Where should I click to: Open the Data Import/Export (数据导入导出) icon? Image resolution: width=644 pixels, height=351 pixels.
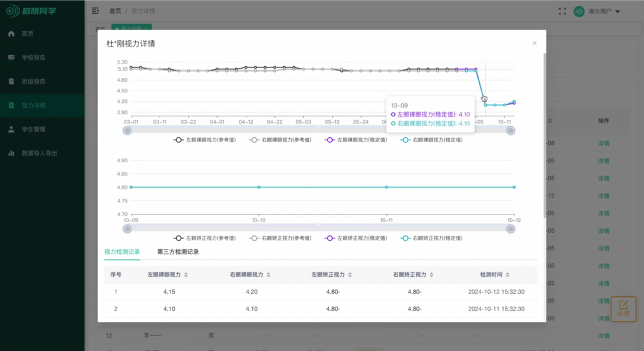pos(11,153)
